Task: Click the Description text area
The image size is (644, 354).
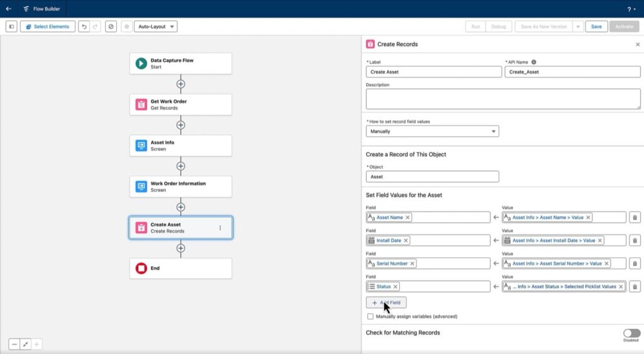Action: tap(502, 99)
